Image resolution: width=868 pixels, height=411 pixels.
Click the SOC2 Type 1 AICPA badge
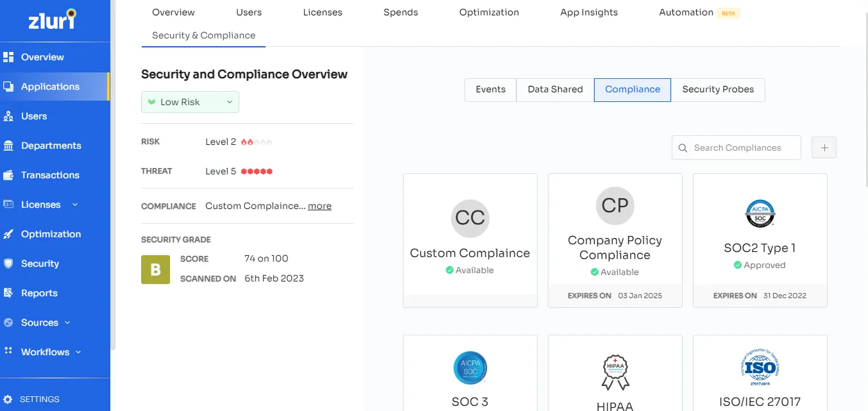click(x=760, y=214)
